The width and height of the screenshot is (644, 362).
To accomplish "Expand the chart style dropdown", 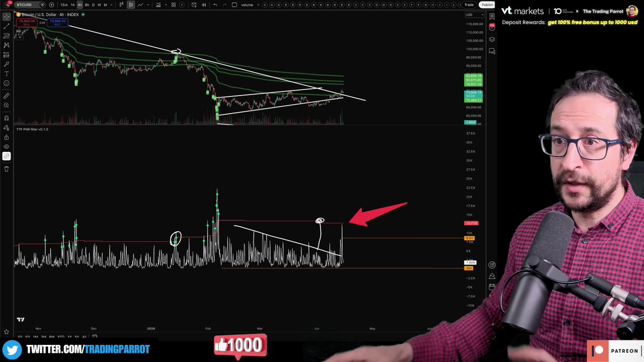I will 149,5.
